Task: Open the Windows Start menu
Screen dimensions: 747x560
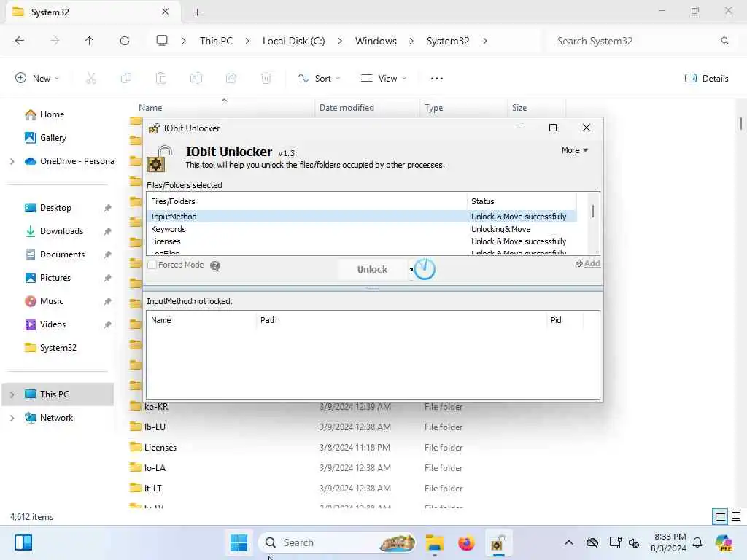Action: [x=239, y=542]
